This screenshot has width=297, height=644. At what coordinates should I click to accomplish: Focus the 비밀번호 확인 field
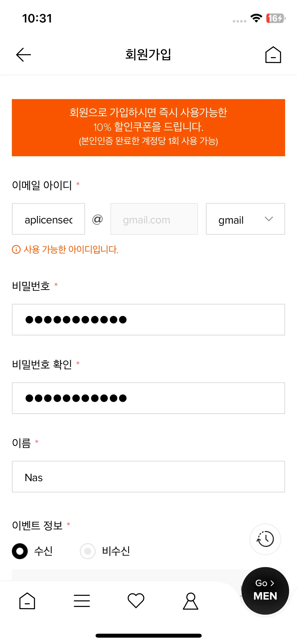(x=148, y=398)
